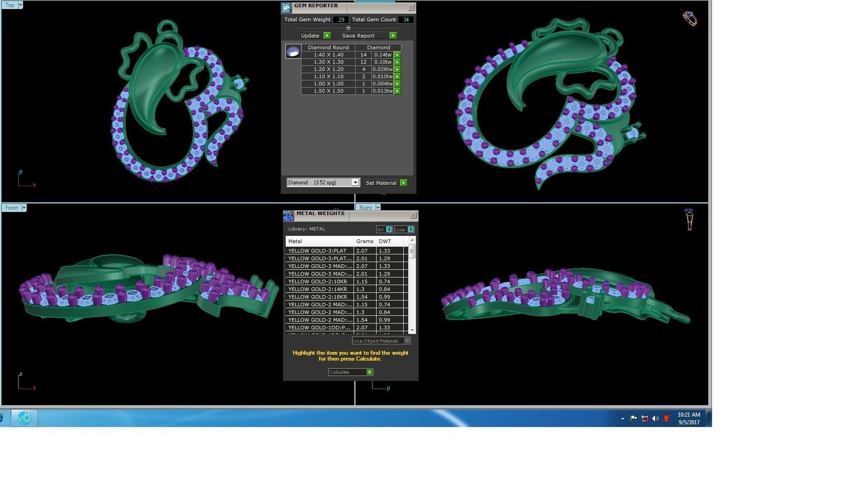Toggle the User library switch
The width and height of the screenshot is (868, 488).
pyautogui.click(x=410, y=230)
